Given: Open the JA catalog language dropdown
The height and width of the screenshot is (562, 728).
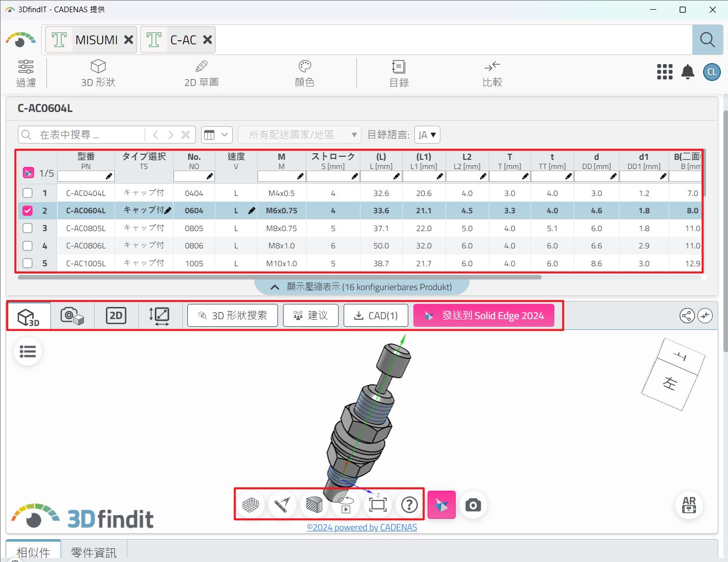Looking at the screenshot, I should [427, 135].
